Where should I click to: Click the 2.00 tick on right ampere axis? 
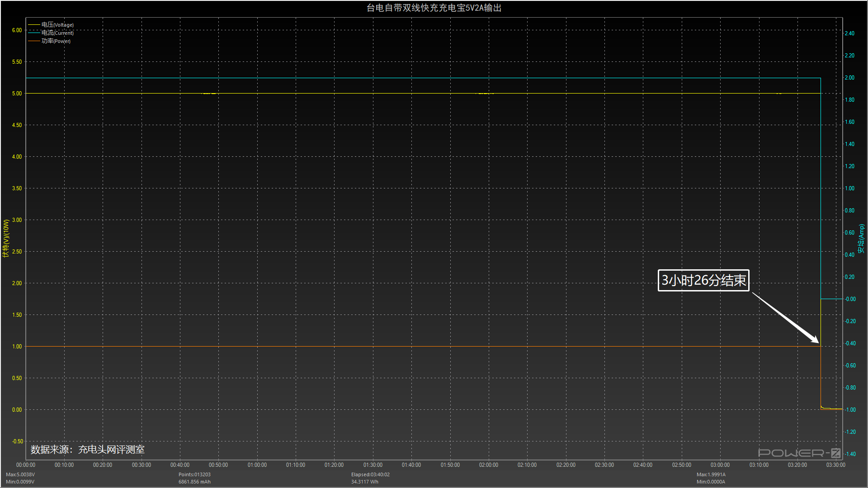849,78
